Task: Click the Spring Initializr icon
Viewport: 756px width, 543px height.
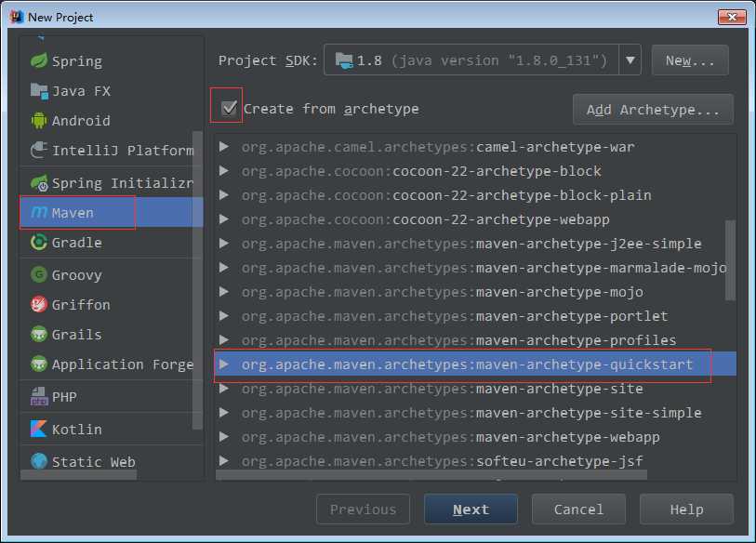Action: click(39, 183)
